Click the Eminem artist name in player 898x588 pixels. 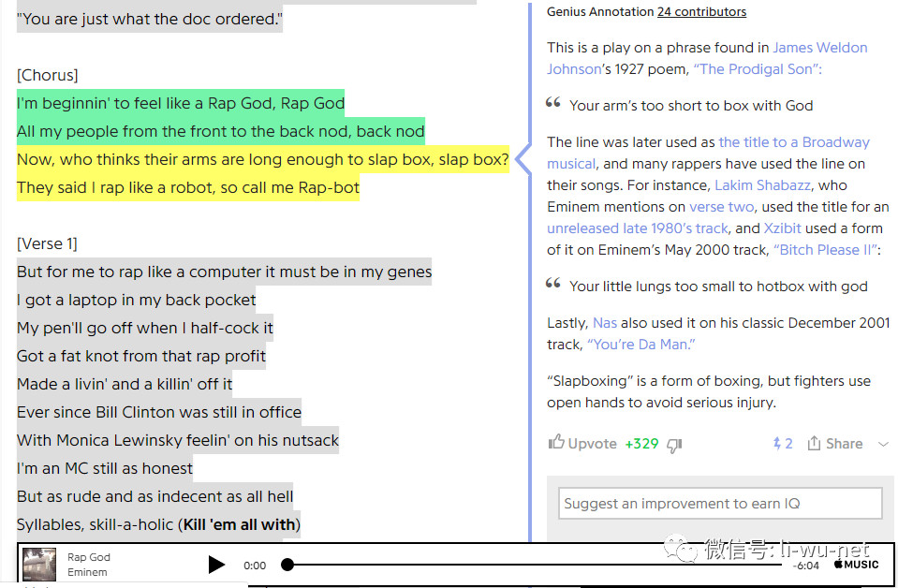(x=87, y=572)
